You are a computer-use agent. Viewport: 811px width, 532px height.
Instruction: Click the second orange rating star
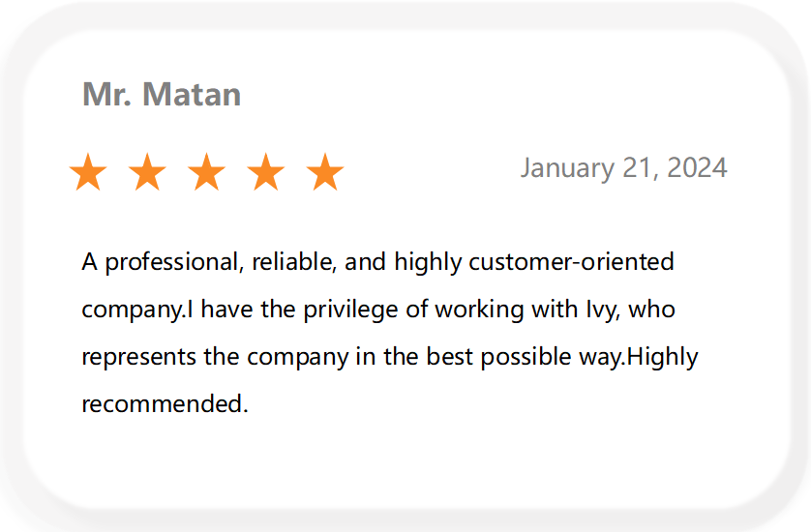pos(147,172)
